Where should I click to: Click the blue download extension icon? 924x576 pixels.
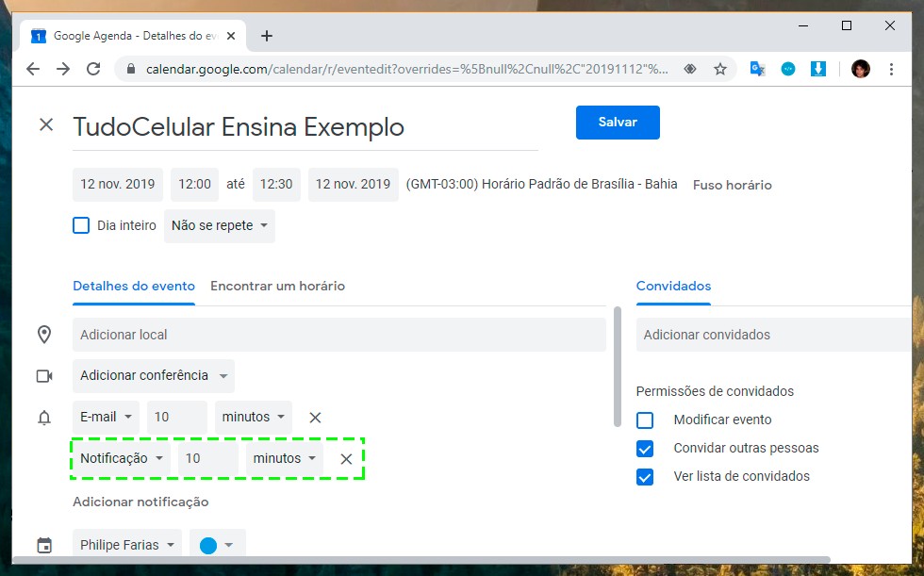click(818, 69)
